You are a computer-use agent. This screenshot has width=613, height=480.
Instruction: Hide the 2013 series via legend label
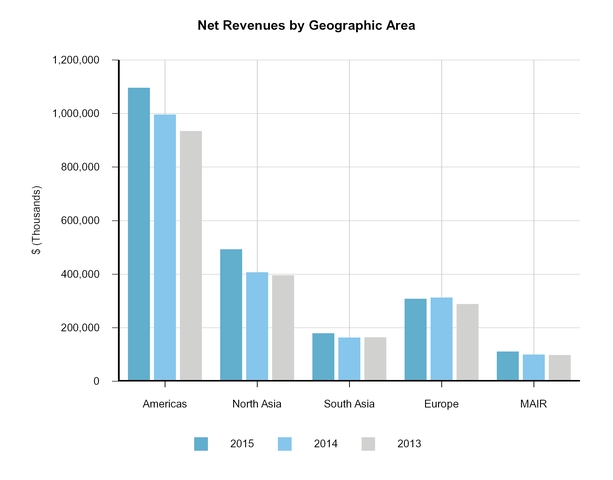(408, 443)
